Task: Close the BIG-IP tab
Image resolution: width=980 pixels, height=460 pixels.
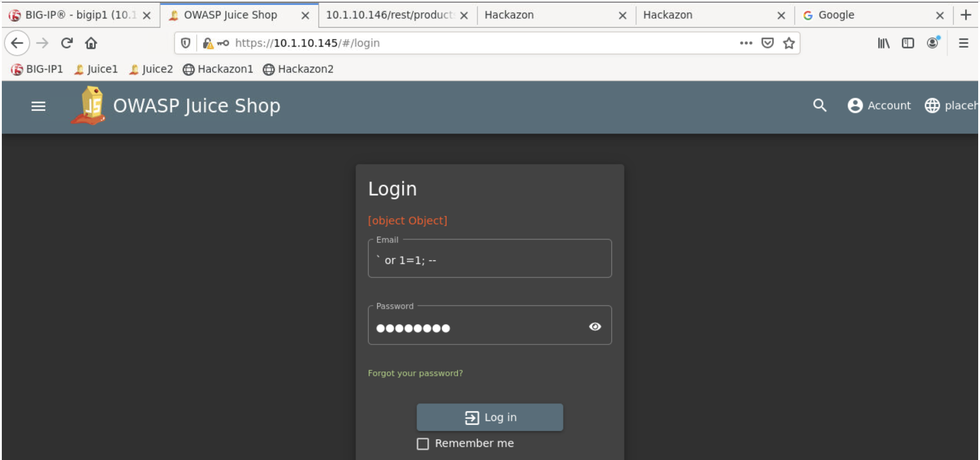Action: 146,15
